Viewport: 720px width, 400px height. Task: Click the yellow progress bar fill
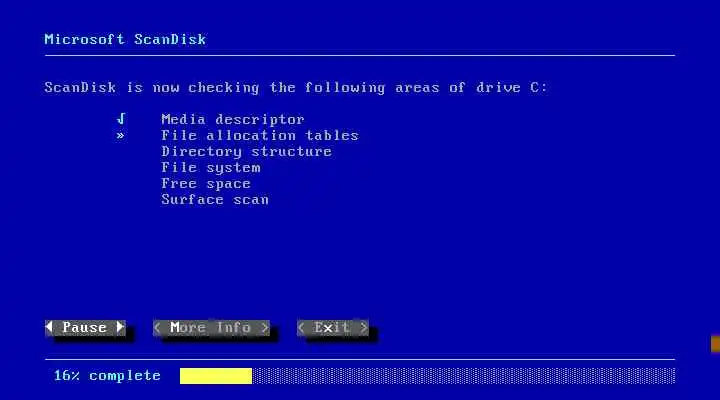click(216, 376)
